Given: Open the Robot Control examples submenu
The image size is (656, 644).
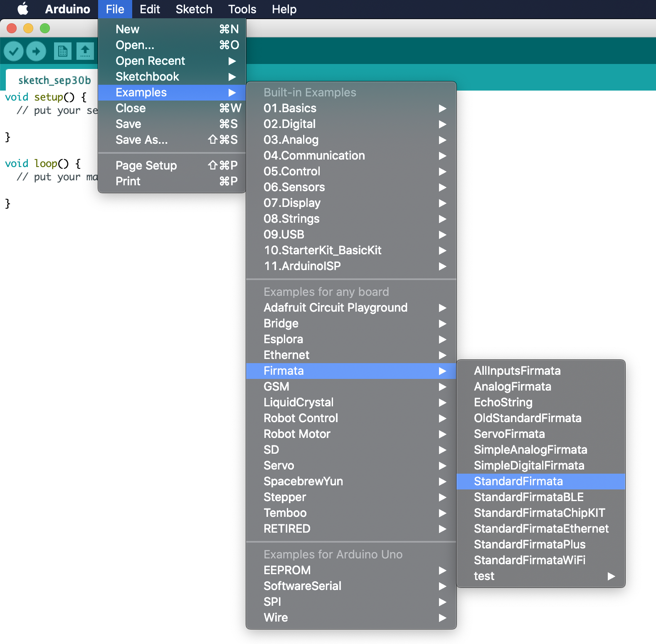Looking at the screenshot, I should (351, 418).
